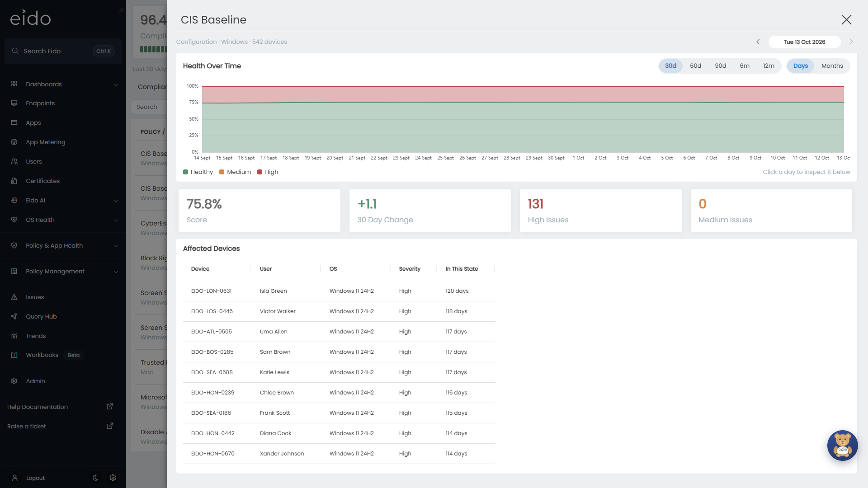Select the 90d time range
The image size is (868, 488).
coord(720,66)
